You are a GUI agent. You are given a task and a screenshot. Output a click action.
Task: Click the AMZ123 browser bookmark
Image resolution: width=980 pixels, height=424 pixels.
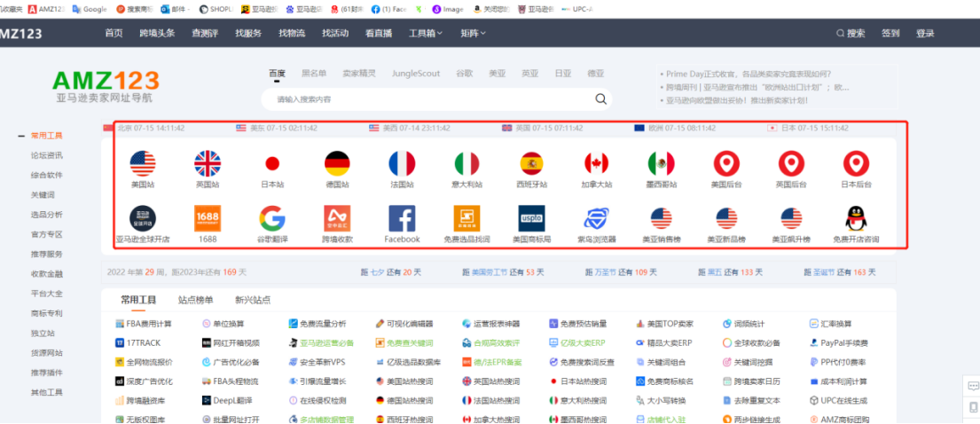click(47, 10)
